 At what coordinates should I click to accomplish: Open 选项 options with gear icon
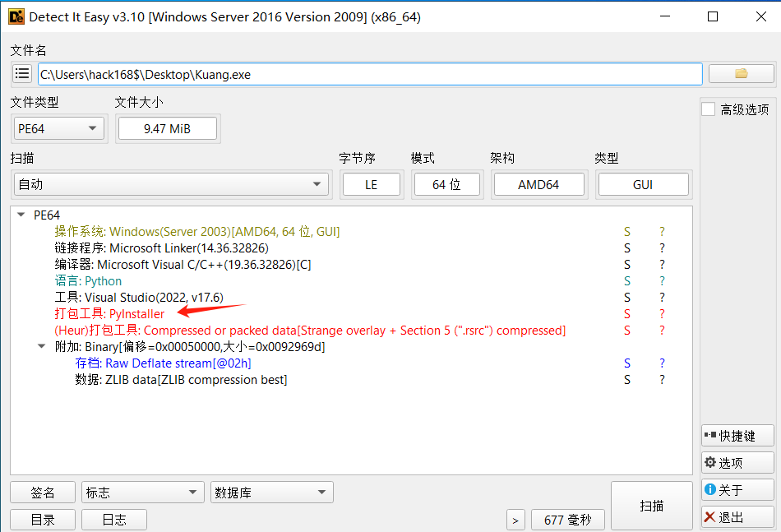click(x=737, y=463)
